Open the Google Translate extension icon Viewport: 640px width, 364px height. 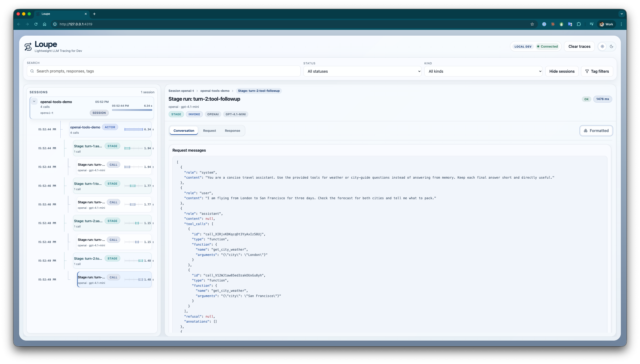570,24
